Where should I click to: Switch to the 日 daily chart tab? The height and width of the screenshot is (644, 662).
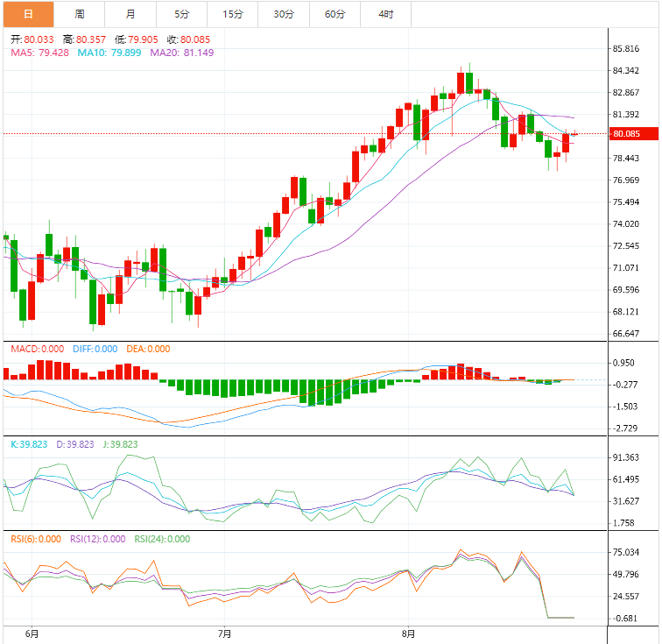coord(28,14)
